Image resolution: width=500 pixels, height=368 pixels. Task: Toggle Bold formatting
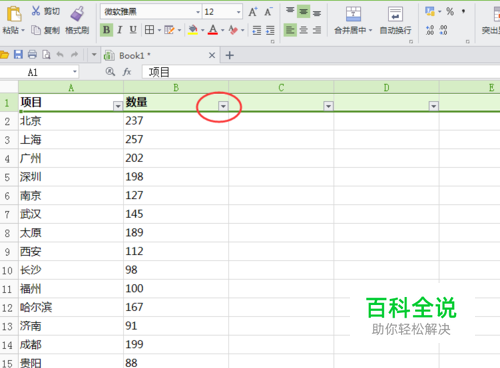(106, 30)
